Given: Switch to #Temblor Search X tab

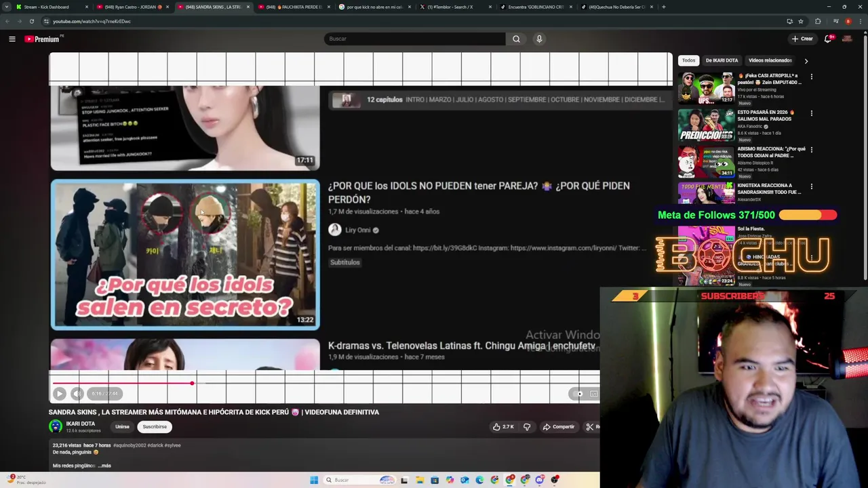Looking at the screenshot, I should (x=454, y=7).
